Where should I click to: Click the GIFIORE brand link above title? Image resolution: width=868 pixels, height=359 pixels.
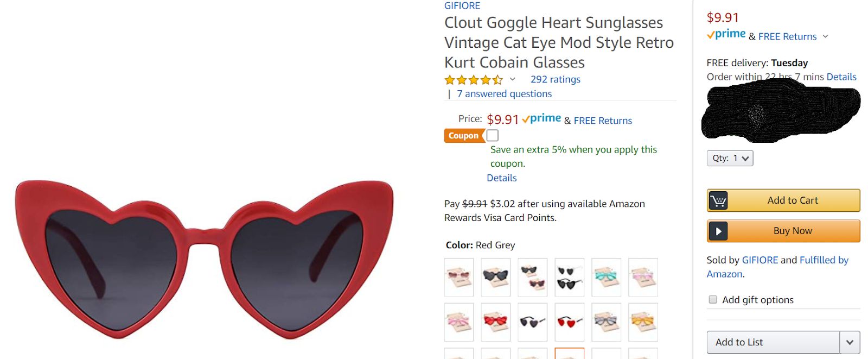point(462,6)
